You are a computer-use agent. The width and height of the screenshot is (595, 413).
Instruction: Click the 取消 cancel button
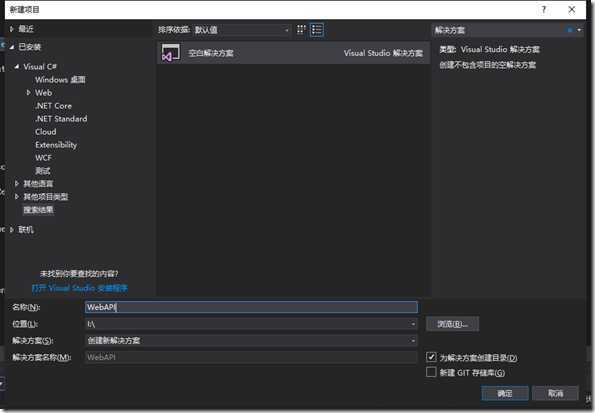555,393
